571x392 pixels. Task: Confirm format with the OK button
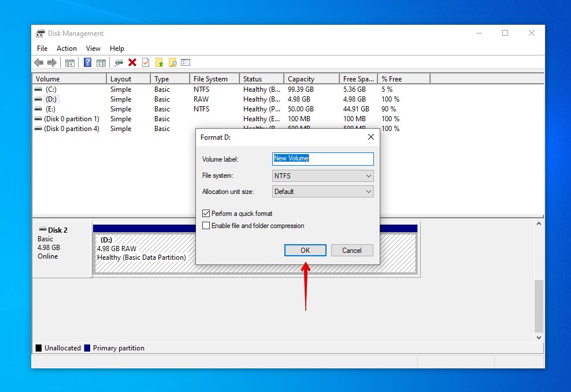click(305, 250)
